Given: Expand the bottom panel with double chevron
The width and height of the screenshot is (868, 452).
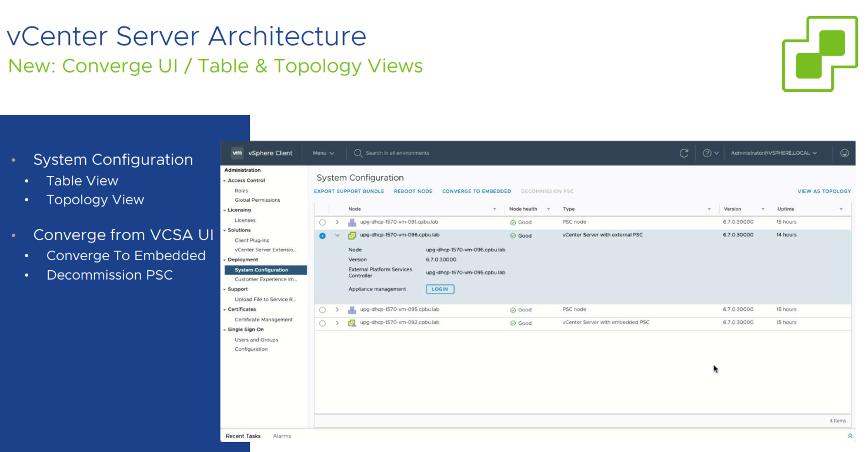Looking at the screenshot, I should [x=850, y=436].
